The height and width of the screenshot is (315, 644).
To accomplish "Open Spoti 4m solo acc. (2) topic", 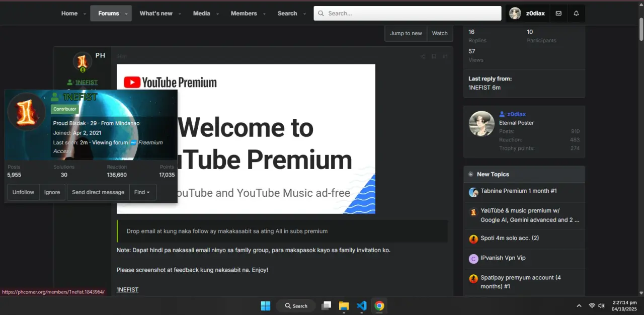I will point(510,238).
